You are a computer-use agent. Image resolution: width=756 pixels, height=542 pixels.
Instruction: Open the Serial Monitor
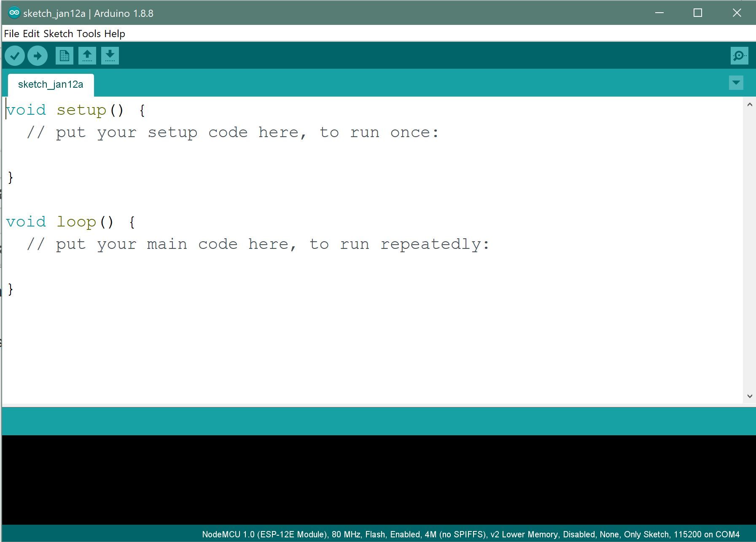[x=739, y=55]
